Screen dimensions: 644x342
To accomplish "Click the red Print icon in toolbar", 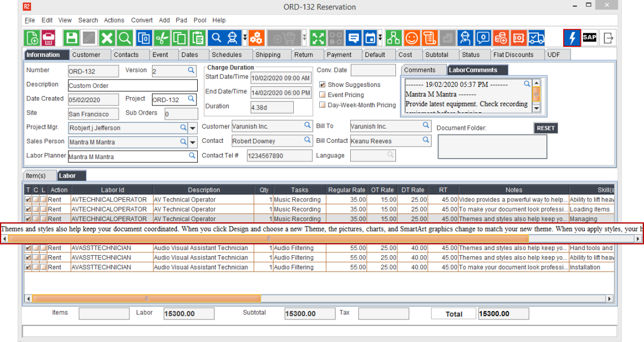I will (49, 38).
